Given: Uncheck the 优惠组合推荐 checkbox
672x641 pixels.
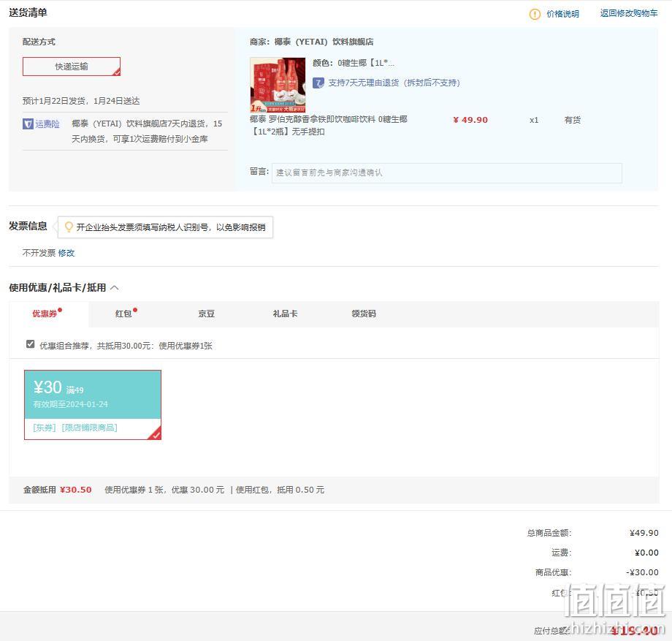Looking at the screenshot, I should tap(30, 344).
